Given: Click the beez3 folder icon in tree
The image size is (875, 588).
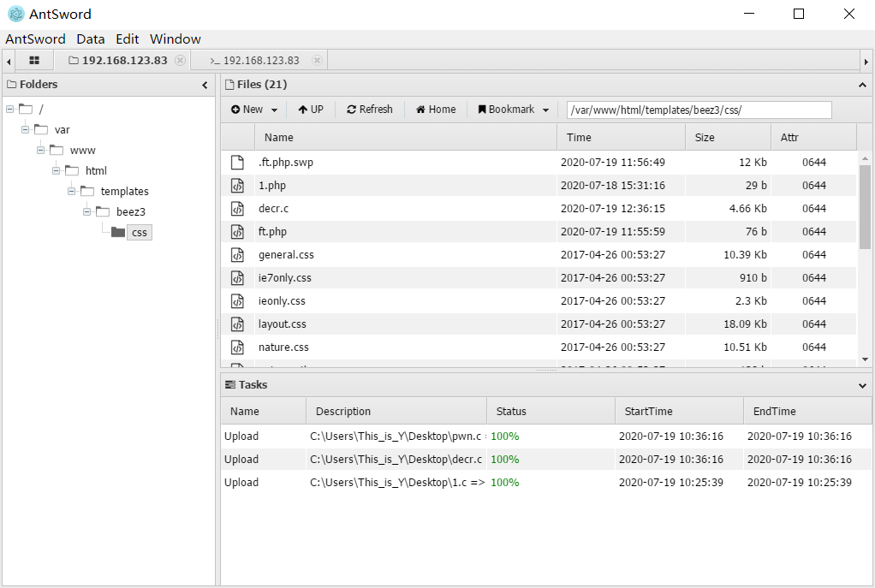Looking at the screenshot, I should click(103, 211).
